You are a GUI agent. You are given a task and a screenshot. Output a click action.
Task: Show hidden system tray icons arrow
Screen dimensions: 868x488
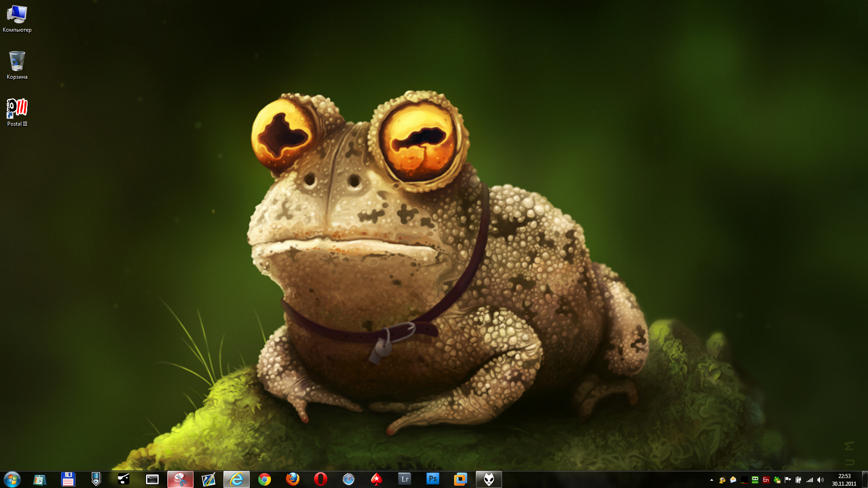[711, 480]
